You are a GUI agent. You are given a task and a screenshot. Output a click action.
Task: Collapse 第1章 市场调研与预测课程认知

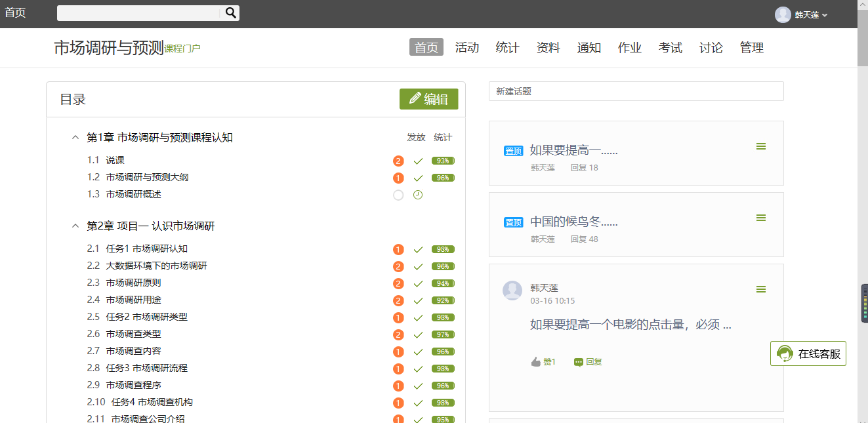(x=75, y=138)
